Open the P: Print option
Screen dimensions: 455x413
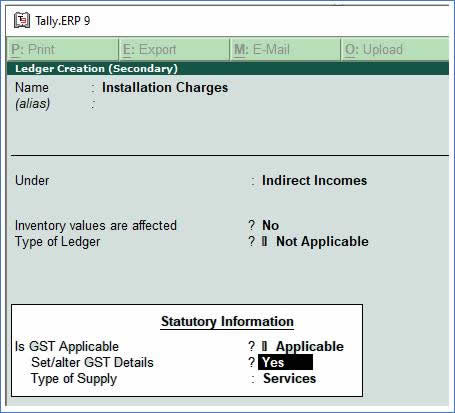63,50
